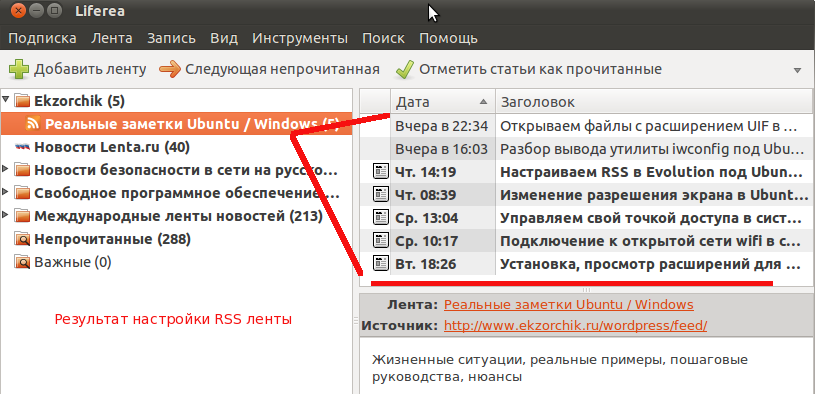Screen dimensions: 815x394
Task: Select Реальные заметки Ubuntu / Windows feed
Action: tap(177, 124)
